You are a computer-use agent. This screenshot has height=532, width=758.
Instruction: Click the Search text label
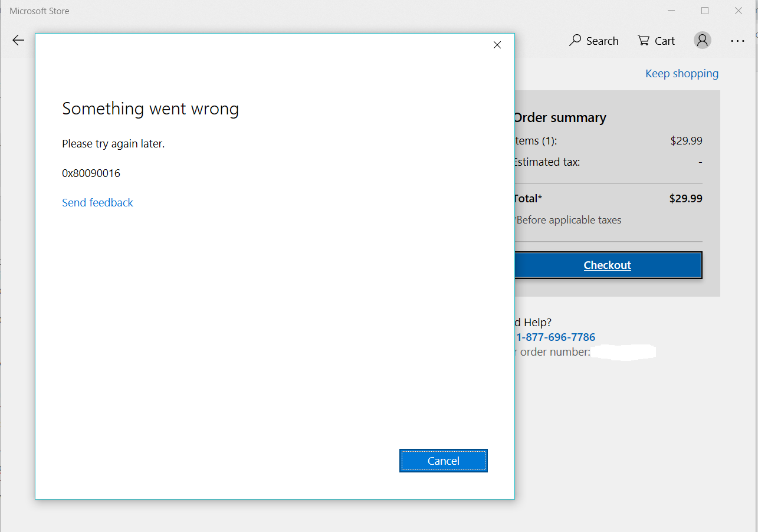(x=602, y=41)
